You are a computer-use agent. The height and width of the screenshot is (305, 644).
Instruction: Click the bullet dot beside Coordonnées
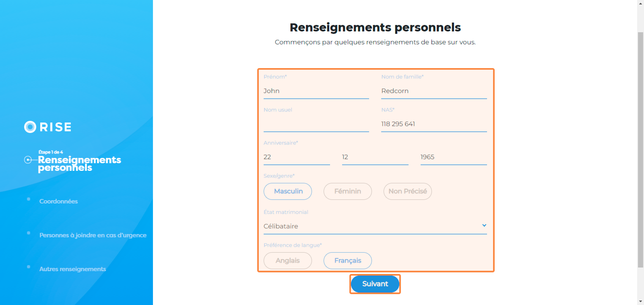(x=29, y=199)
